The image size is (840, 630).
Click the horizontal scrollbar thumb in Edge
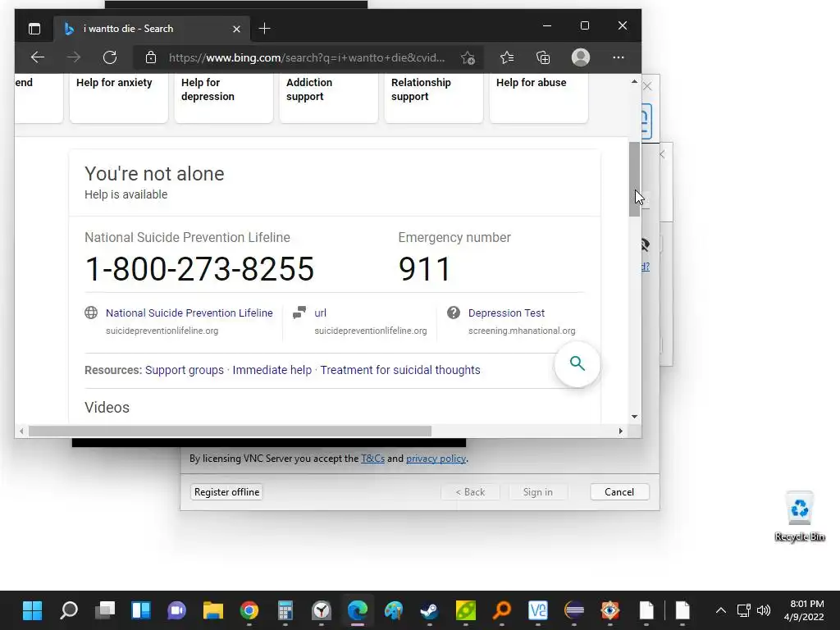(230, 431)
